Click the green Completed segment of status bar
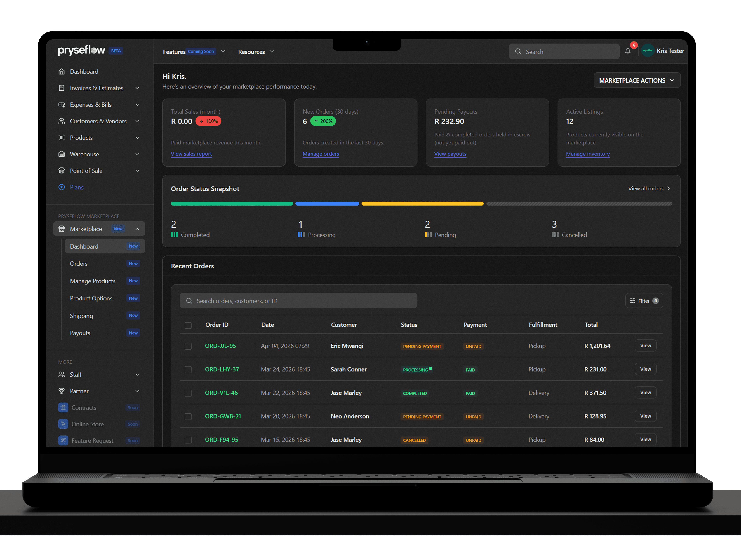This screenshot has width=741, height=560. (x=232, y=204)
